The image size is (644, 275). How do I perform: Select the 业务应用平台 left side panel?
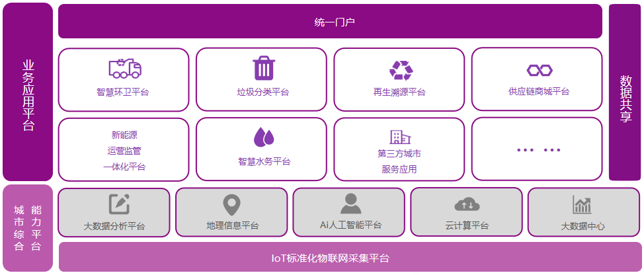28,92
